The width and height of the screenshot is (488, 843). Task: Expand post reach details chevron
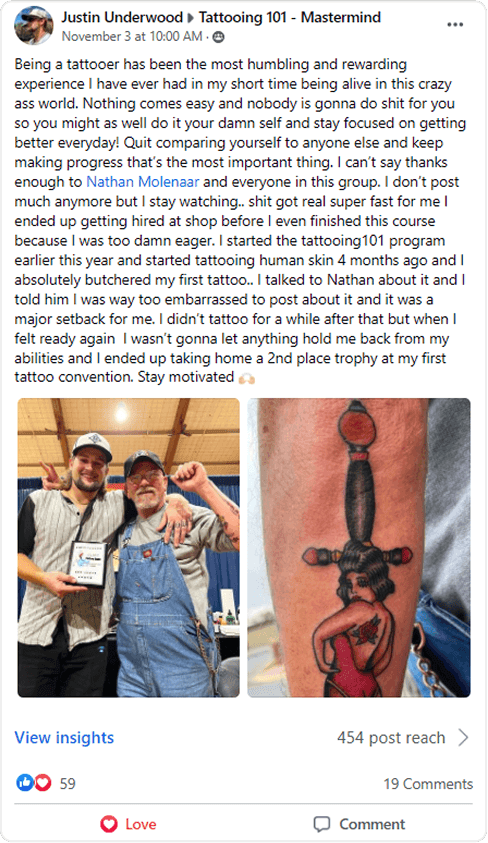pyautogui.click(x=463, y=738)
